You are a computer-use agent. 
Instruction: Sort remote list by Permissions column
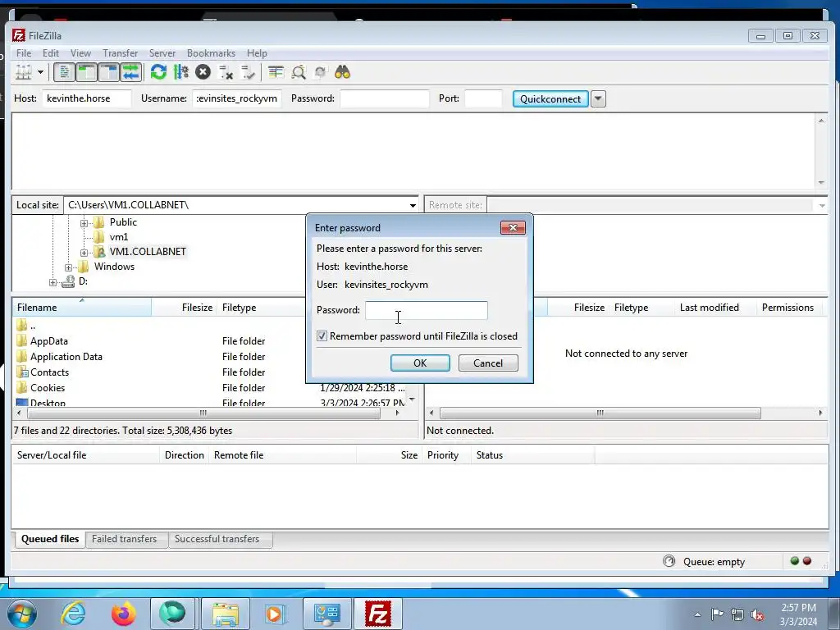click(788, 308)
